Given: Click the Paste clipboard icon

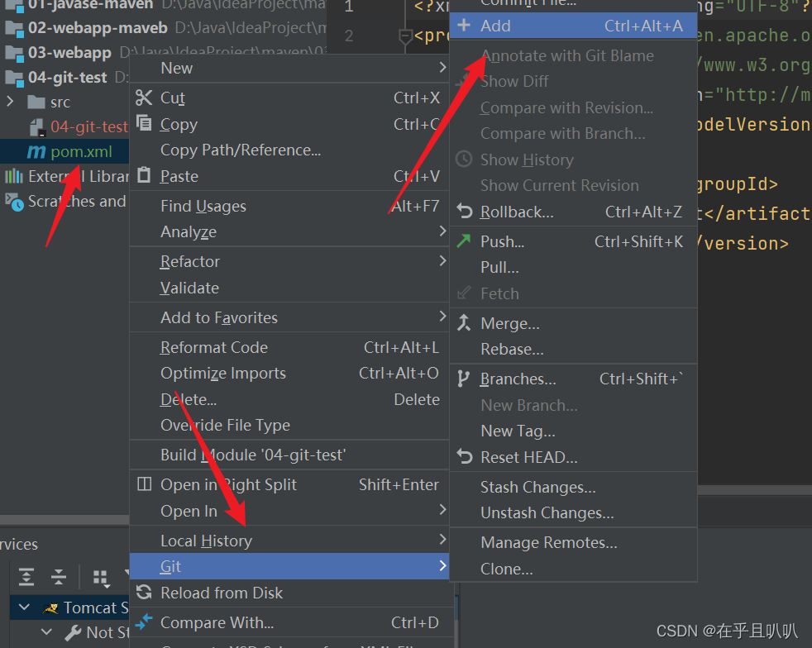Looking at the screenshot, I should pos(144,175).
